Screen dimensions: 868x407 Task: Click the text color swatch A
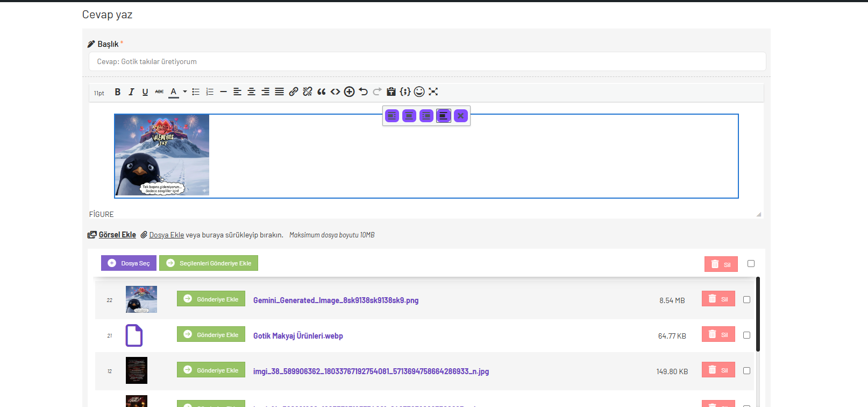tap(173, 92)
